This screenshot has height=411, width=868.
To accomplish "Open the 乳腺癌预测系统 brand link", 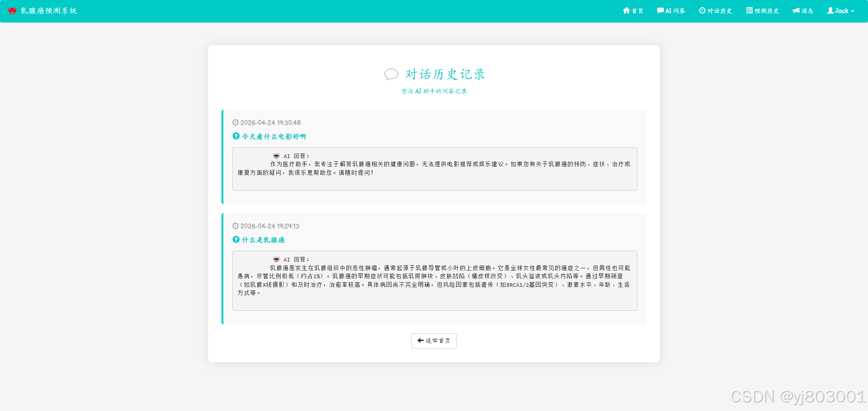I will (x=43, y=11).
